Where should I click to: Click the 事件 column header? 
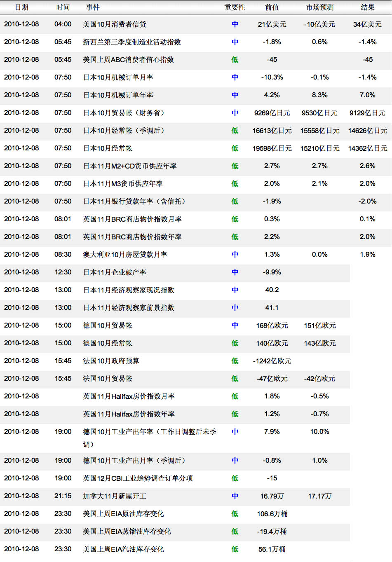[x=93, y=7]
